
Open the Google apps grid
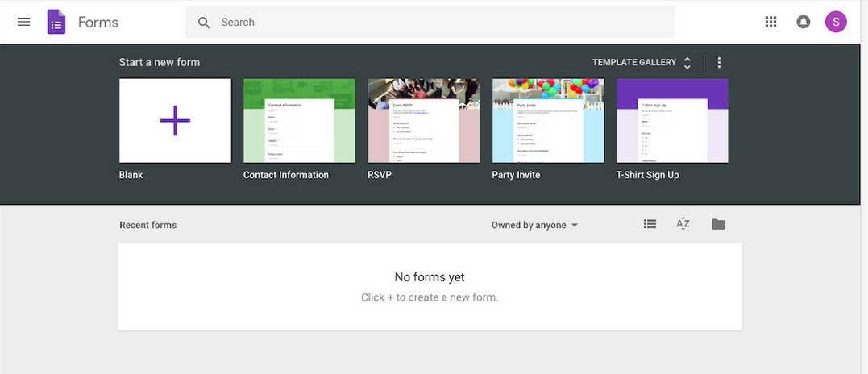coord(770,22)
